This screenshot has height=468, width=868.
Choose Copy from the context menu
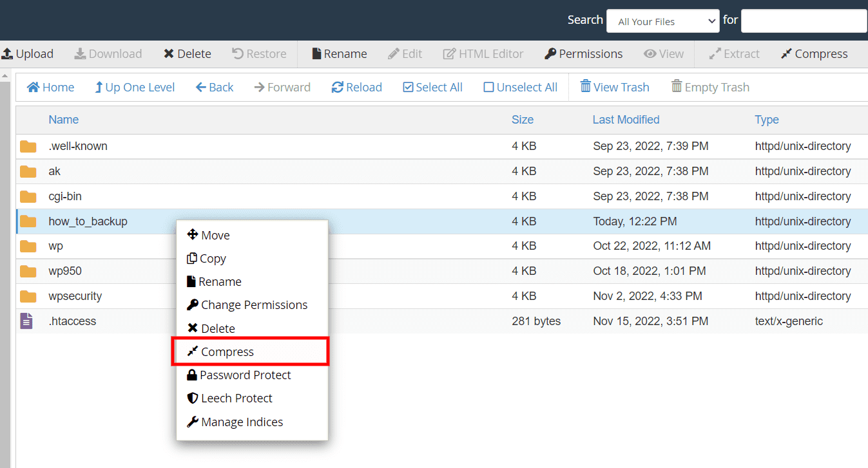213,258
